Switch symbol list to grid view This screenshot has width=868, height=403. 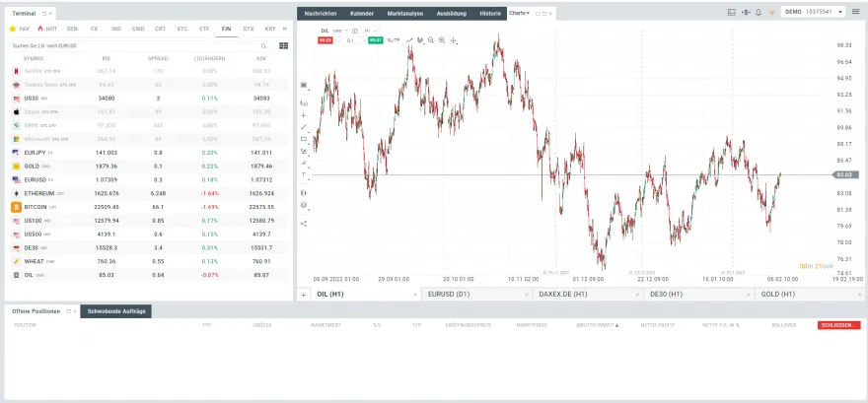click(x=284, y=45)
